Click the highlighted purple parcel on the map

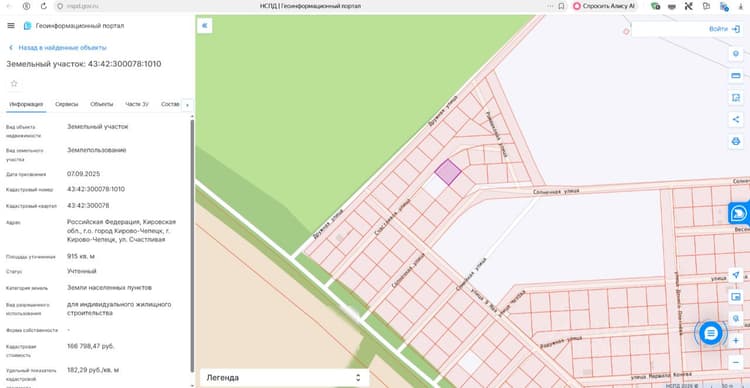(448, 172)
